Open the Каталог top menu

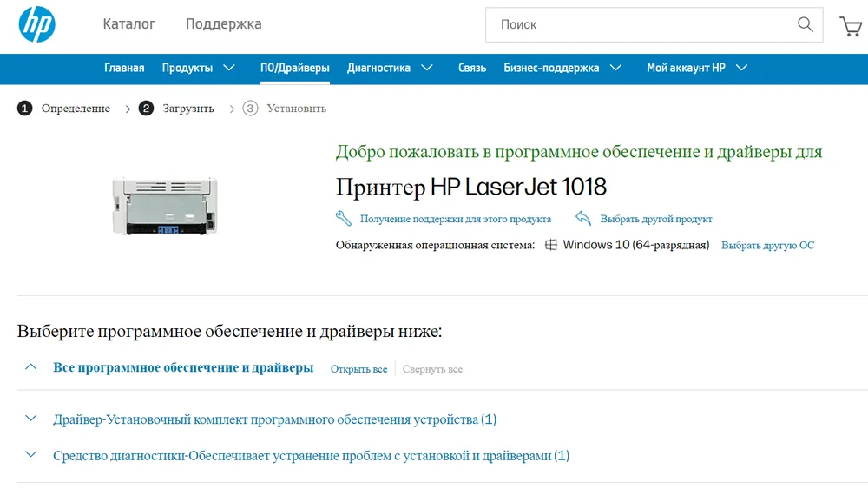pos(129,23)
